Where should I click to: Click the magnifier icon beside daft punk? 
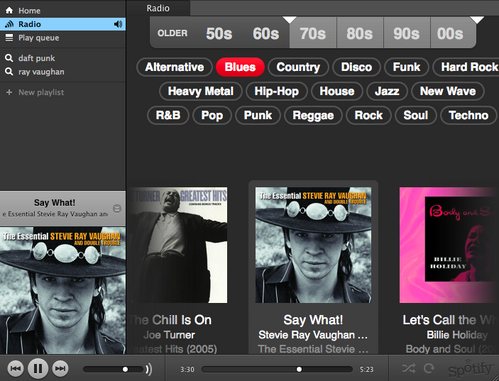(x=9, y=58)
